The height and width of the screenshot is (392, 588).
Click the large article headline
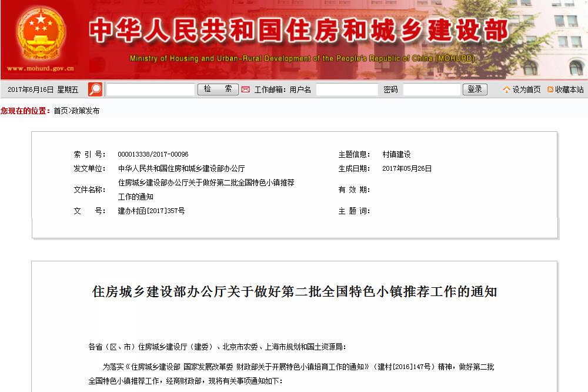295,292
